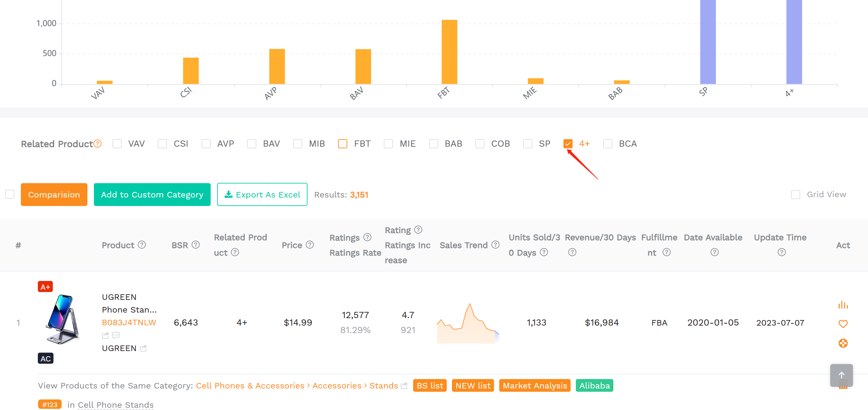868x410 pixels.
Task: Click orange plus circle action icon
Action: coord(843,343)
